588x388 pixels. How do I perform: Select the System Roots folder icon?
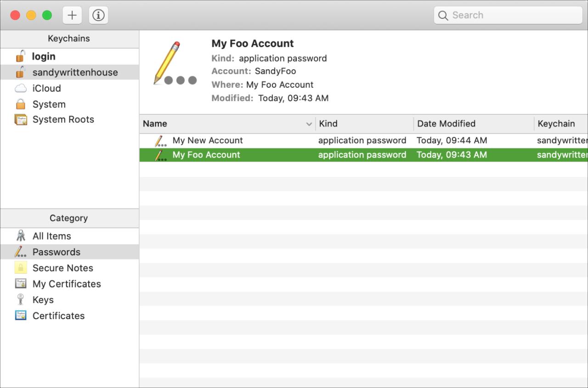(x=21, y=120)
